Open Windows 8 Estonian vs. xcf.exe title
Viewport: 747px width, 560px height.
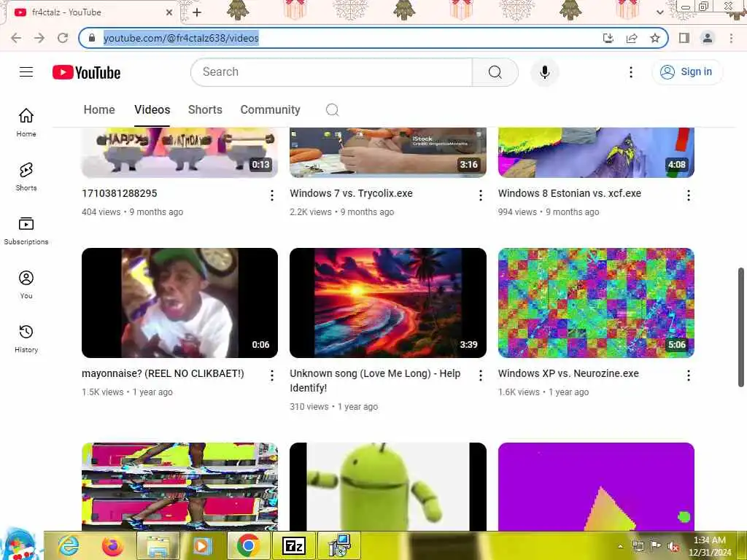coord(569,193)
